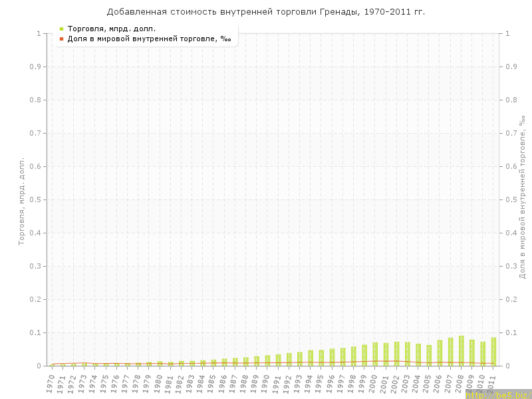Click the green legend color marker

click(61, 29)
